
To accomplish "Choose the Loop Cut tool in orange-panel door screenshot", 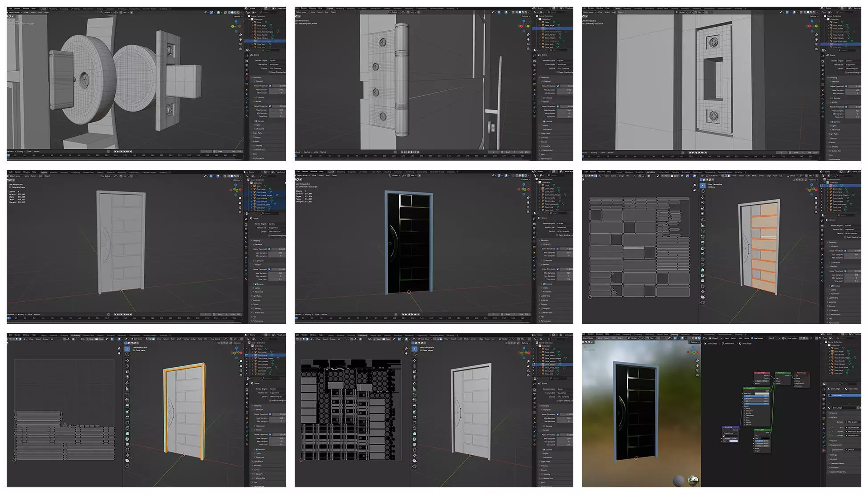I will point(702,259).
